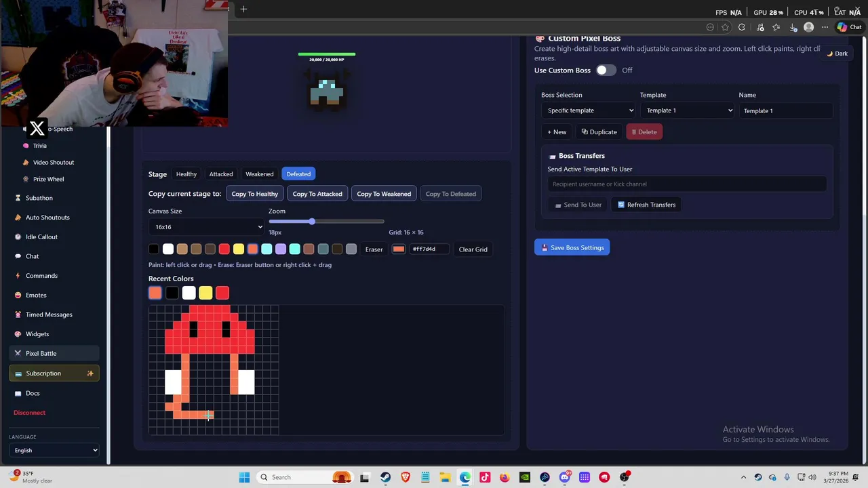This screenshot has width=868, height=488.
Task: Click the Commands lightning icon
Action: point(18,276)
